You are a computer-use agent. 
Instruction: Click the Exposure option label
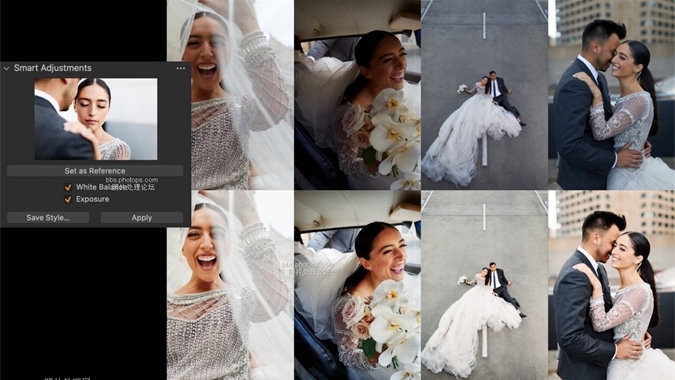(93, 199)
